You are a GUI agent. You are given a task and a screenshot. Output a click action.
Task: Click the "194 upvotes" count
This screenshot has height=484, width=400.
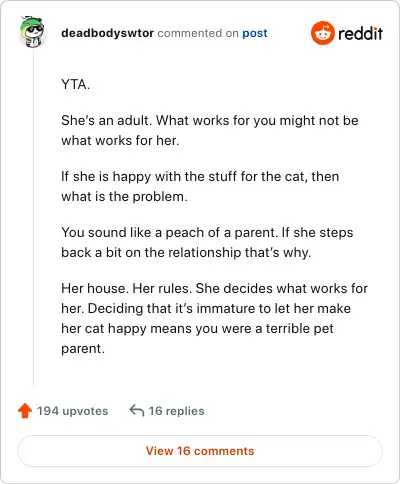coord(73,411)
